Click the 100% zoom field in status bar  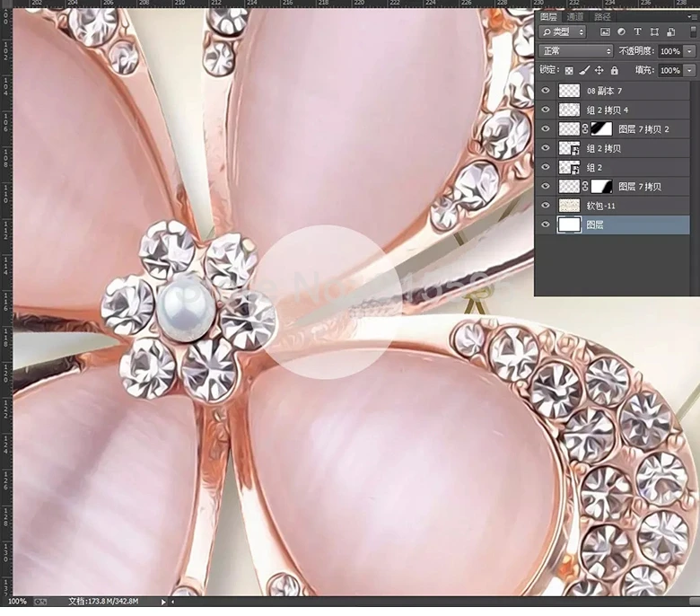click(x=17, y=602)
